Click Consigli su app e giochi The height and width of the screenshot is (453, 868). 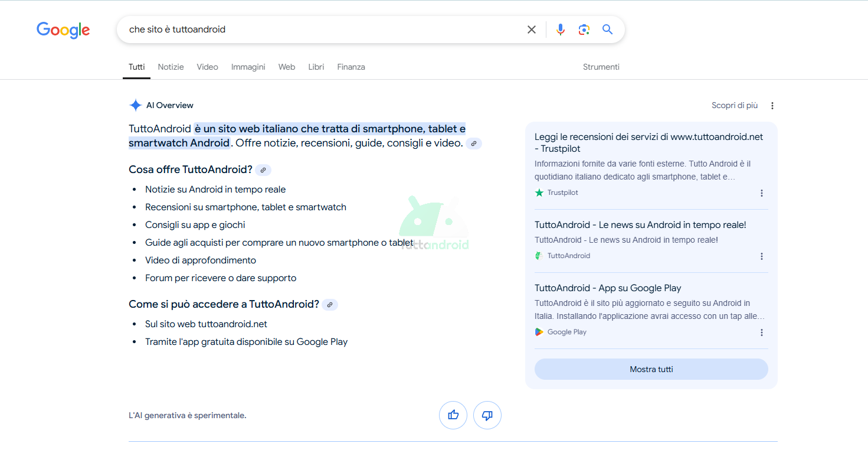[195, 225]
